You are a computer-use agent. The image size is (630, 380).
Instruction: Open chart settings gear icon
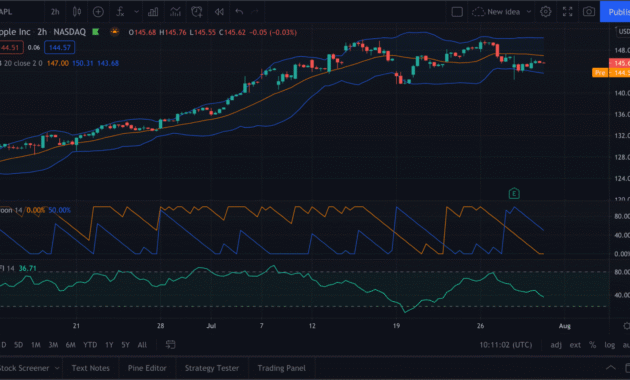point(546,12)
